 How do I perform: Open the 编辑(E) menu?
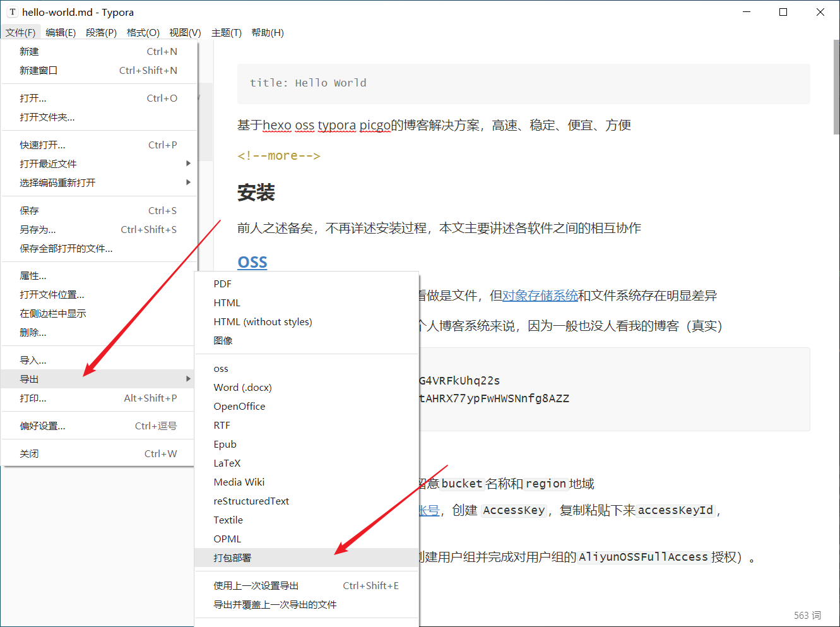pos(61,33)
